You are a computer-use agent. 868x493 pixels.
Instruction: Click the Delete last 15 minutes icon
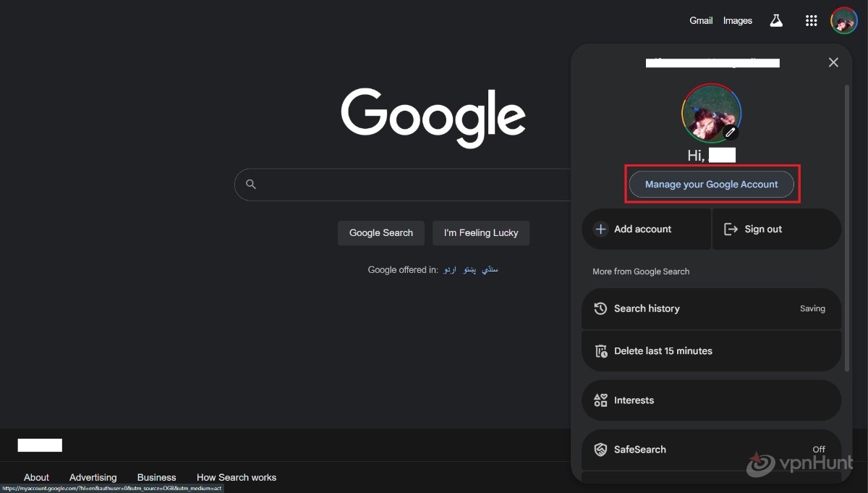click(600, 351)
